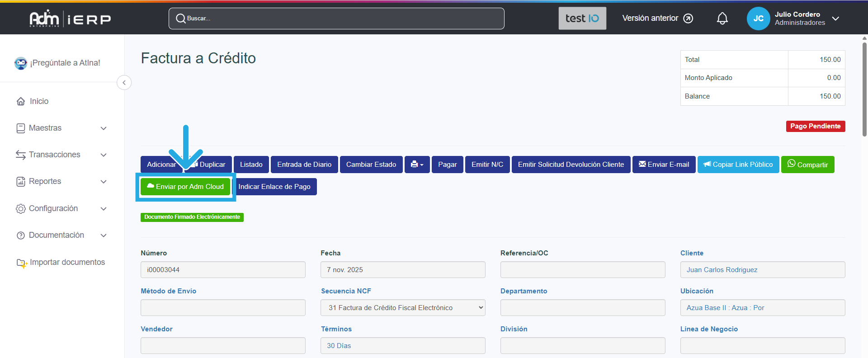Click the notification bell icon

coord(722,19)
